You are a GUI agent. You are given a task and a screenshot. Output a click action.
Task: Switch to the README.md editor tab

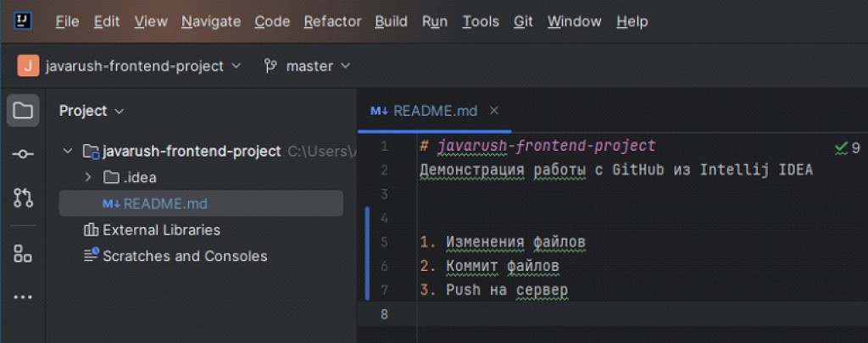click(435, 111)
